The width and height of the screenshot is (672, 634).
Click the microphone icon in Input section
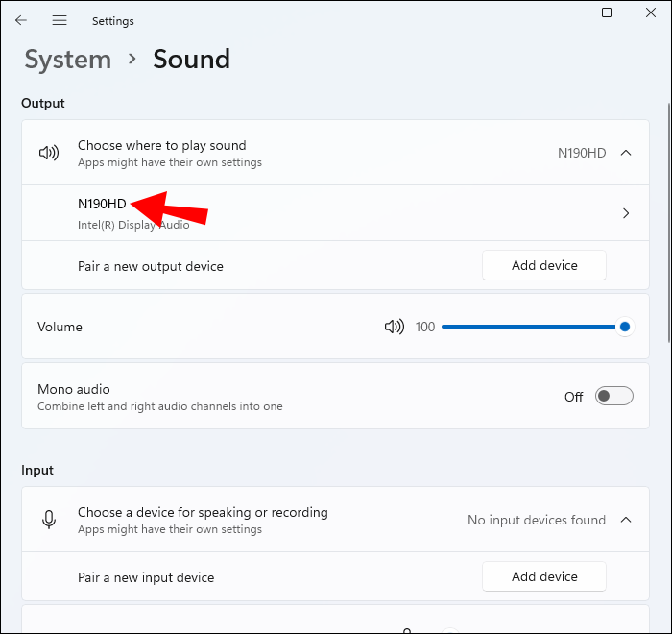tap(48, 520)
